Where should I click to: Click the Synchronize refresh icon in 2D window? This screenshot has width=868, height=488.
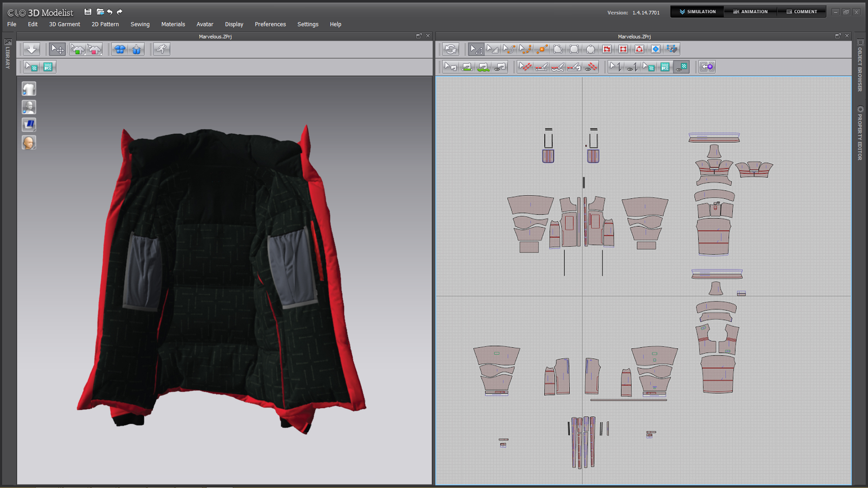tap(451, 49)
